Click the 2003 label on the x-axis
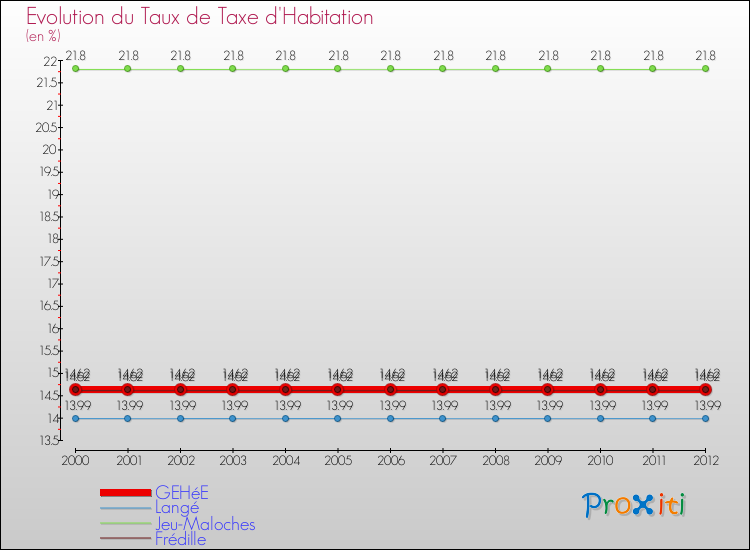This screenshot has height=550, width=750. coord(232,461)
